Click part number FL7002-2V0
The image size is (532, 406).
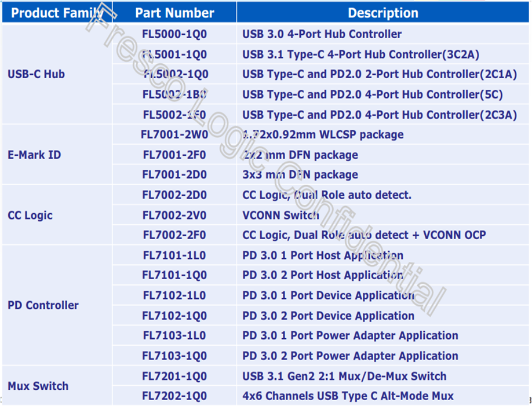coord(174,215)
